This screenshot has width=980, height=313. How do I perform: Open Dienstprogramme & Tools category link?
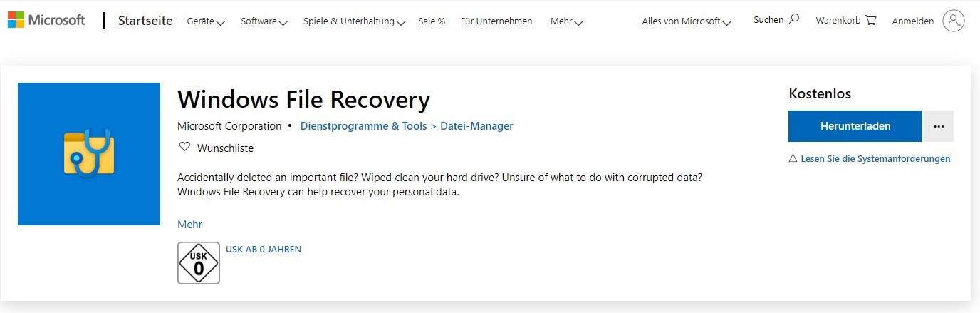[363, 126]
